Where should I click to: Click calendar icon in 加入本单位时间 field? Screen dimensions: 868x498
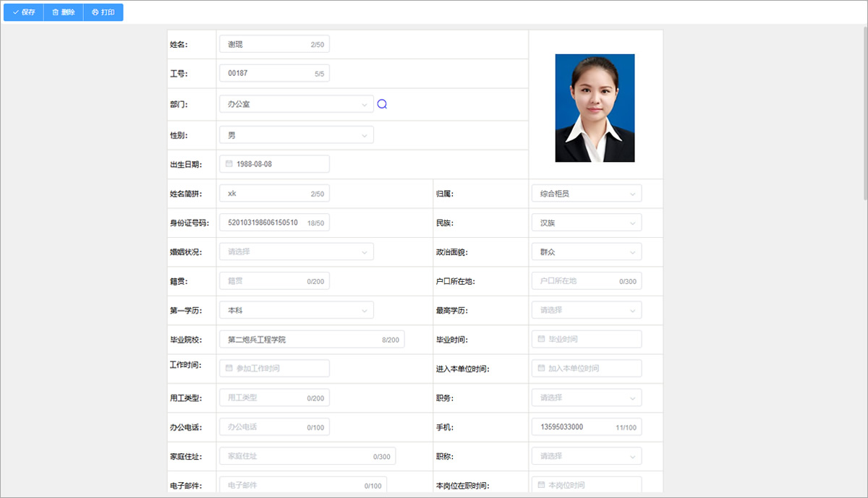(541, 368)
